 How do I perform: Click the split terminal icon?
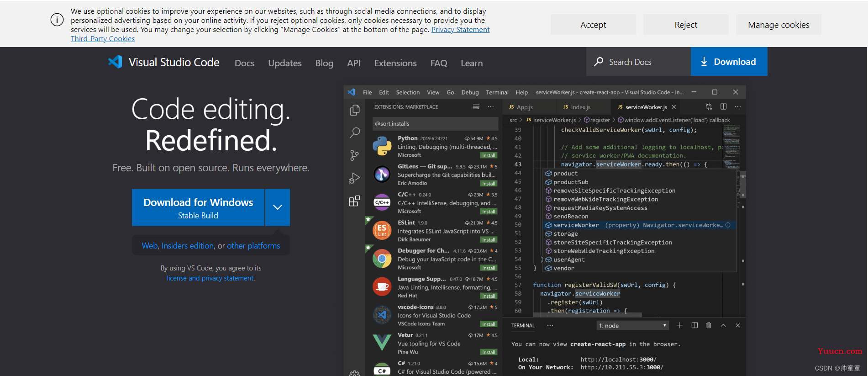(x=694, y=325)
